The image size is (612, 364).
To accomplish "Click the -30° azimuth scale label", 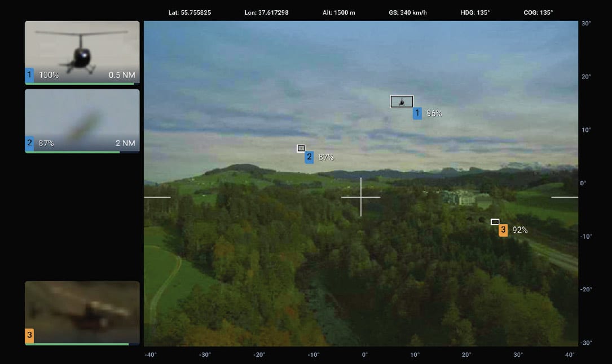I will (x=205, y=354).
